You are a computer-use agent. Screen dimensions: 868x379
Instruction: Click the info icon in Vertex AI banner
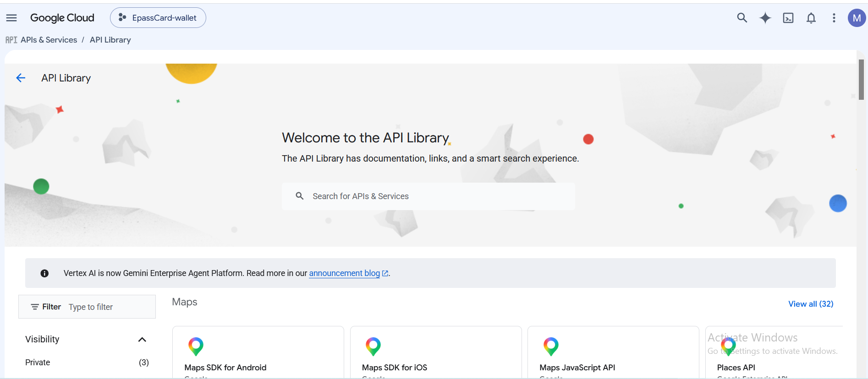pos(44,273)
